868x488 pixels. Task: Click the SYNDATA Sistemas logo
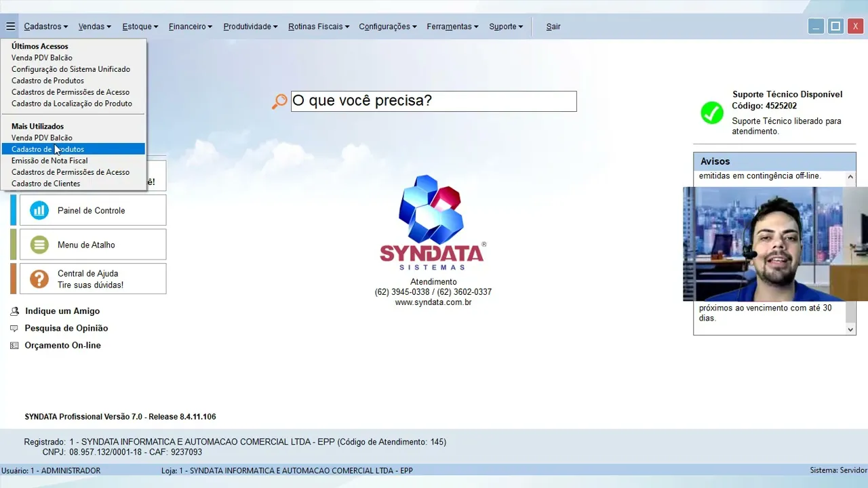[433, 222]
